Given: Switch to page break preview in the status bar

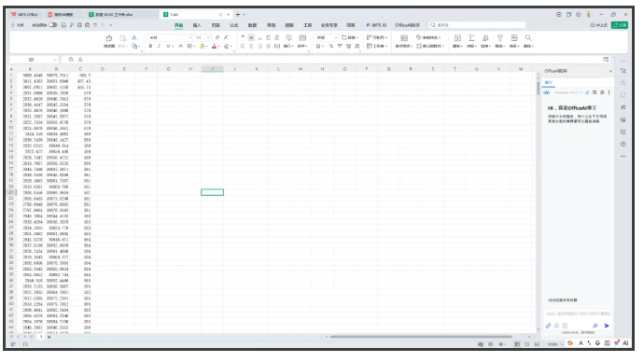Looking at the screenshot, I should pyautogui.click(x=537, y=344).
